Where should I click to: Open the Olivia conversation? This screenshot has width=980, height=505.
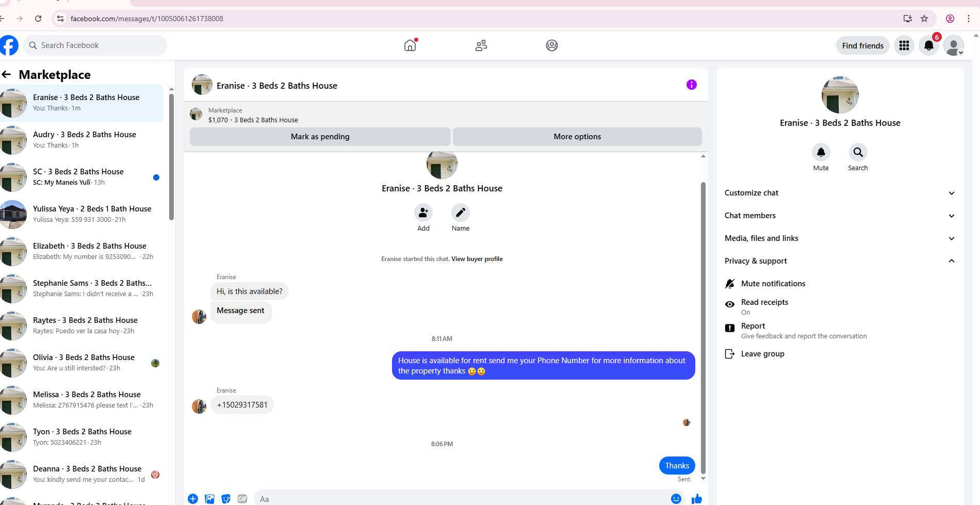click(81, 363)
